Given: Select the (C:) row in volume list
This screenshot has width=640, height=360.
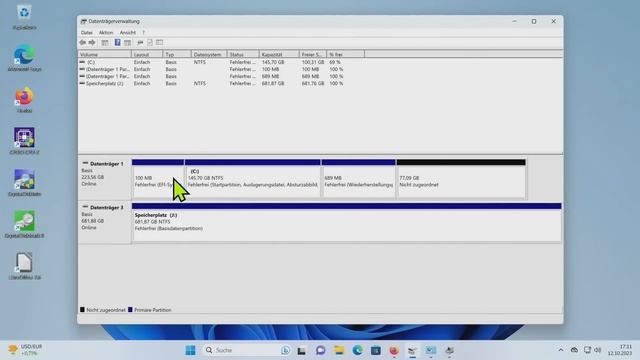Looking at the screenshot, I should click(212, 62).
